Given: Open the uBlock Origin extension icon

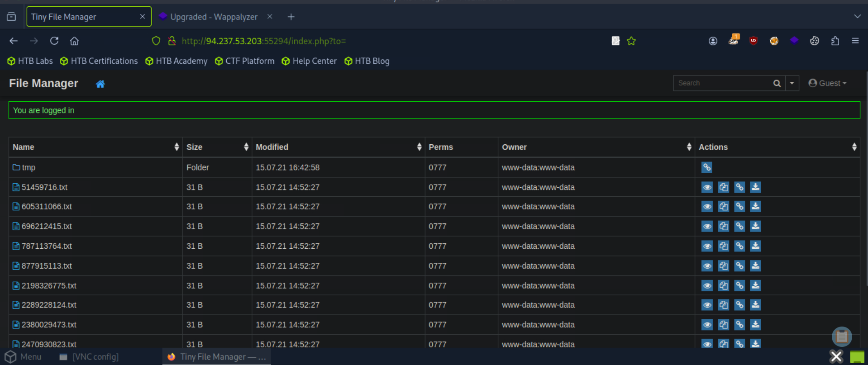Looking at the screenshot, I should coord(754,41).
